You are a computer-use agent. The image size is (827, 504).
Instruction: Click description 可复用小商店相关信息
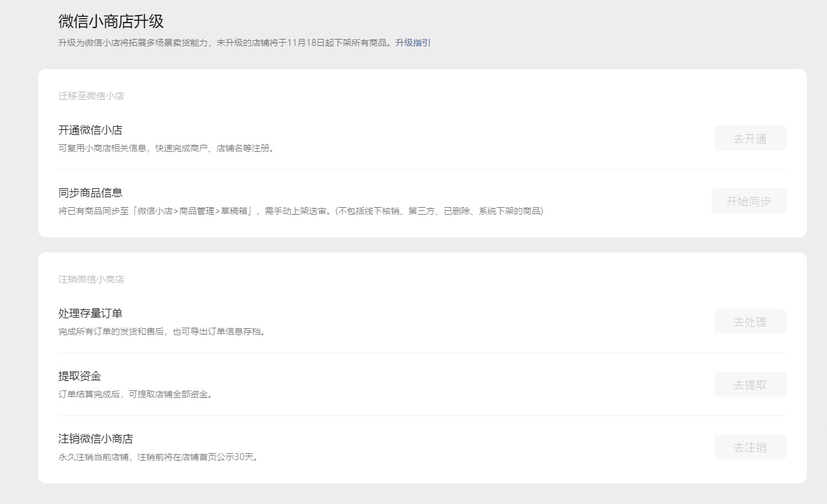point(166,148)
